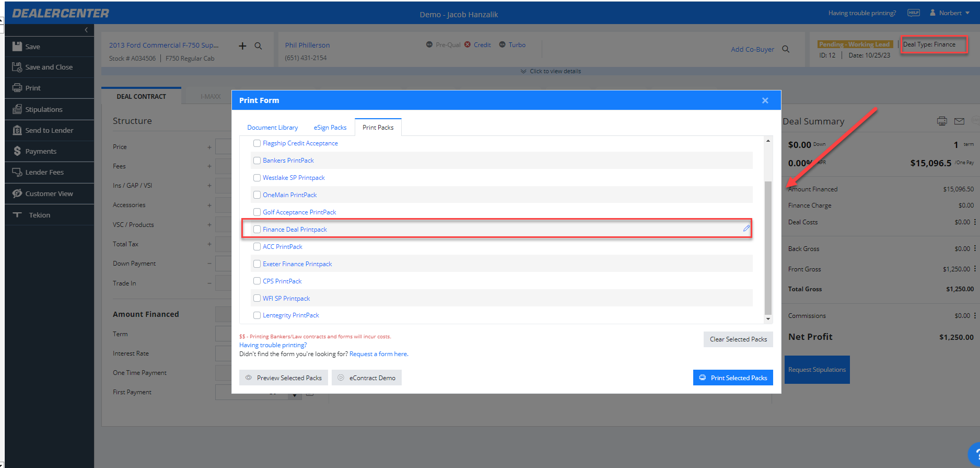This screenshot has height=468, width=980.
Task: Click the Request Stipulations button
Action: pyautogui.click(x=817, y=370)
